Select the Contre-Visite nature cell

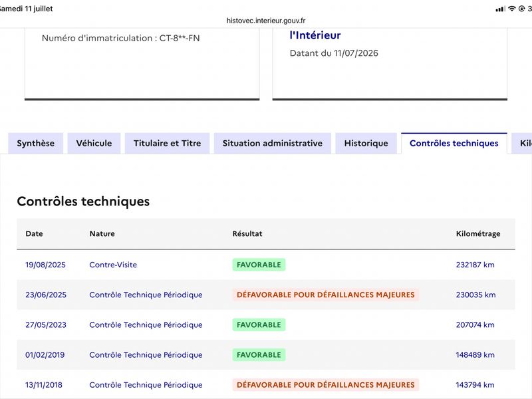pos(113,265)
